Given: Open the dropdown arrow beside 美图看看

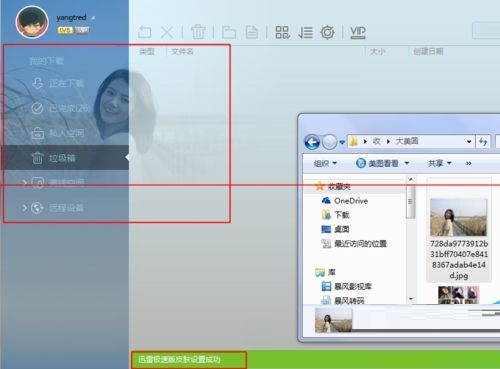Looking at the screenshot, I should click(x=407, y=163).
